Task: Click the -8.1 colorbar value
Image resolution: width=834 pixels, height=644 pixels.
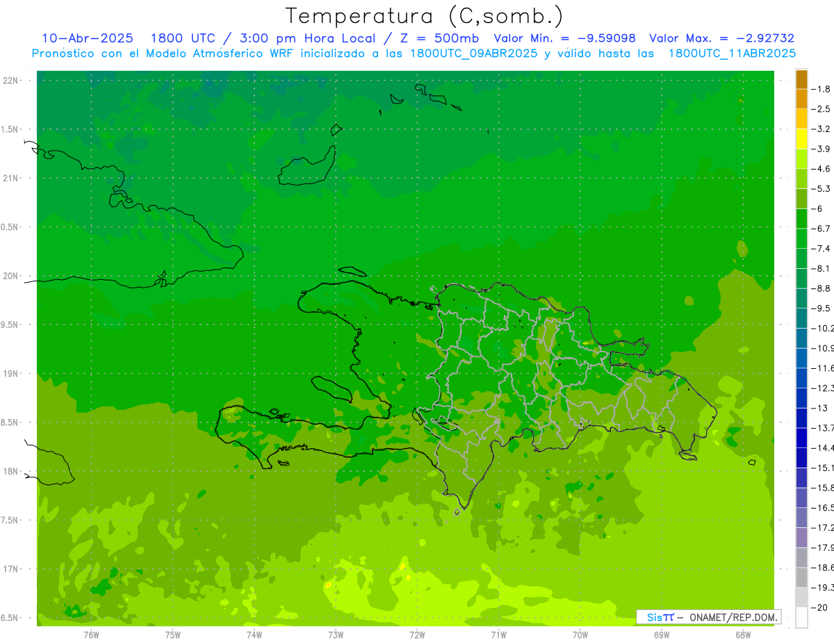Action: click(821, 268)
